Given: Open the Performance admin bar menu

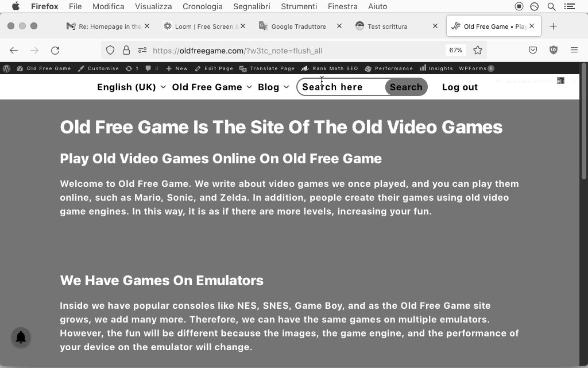Looking at the screenshot, I should 389,68.
